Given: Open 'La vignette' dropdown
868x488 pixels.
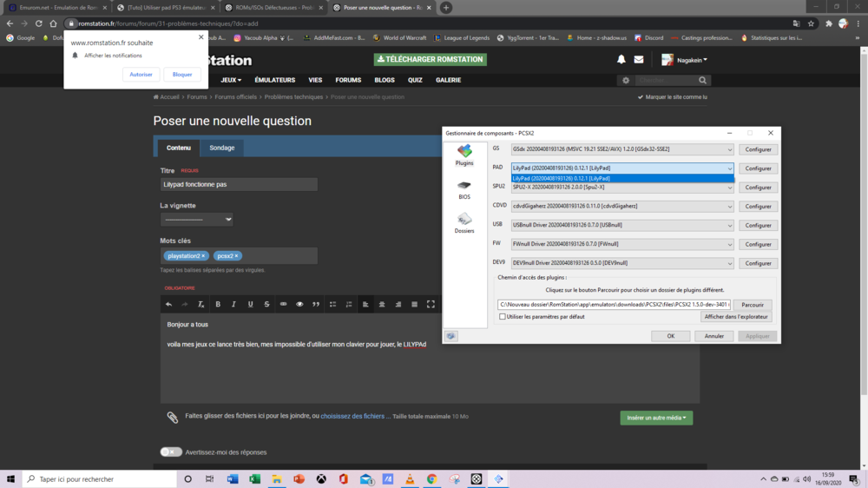Looking at the screenshot, I should point(196,220).
